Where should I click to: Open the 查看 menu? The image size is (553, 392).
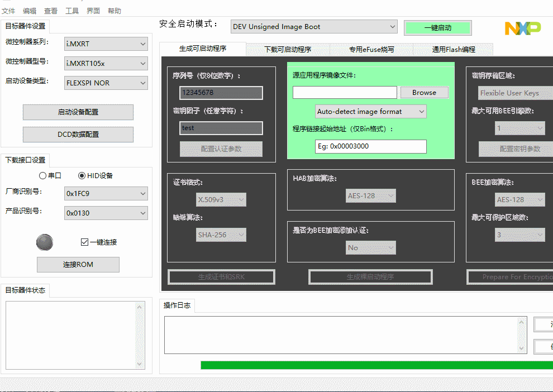(51, 11)
